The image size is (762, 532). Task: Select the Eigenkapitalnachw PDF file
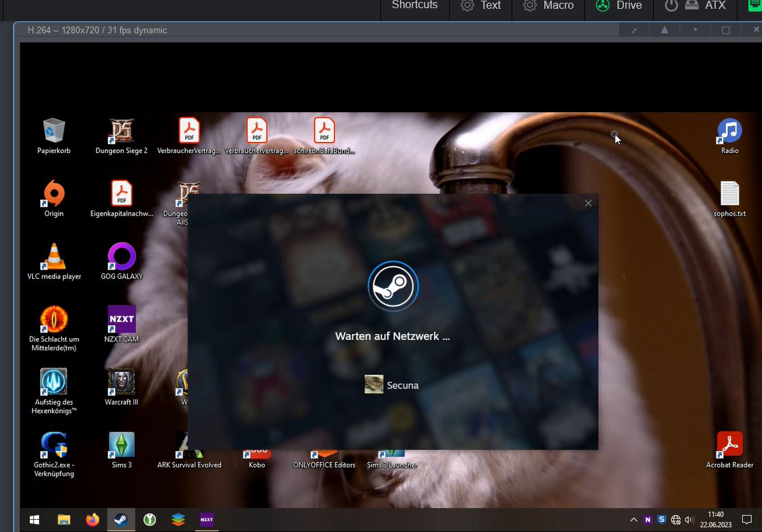122,199
